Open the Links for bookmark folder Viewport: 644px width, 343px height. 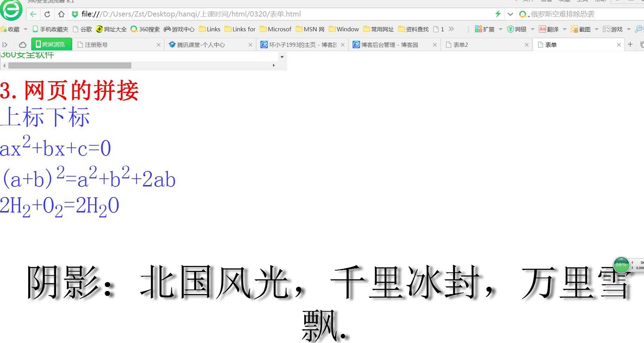240,29
